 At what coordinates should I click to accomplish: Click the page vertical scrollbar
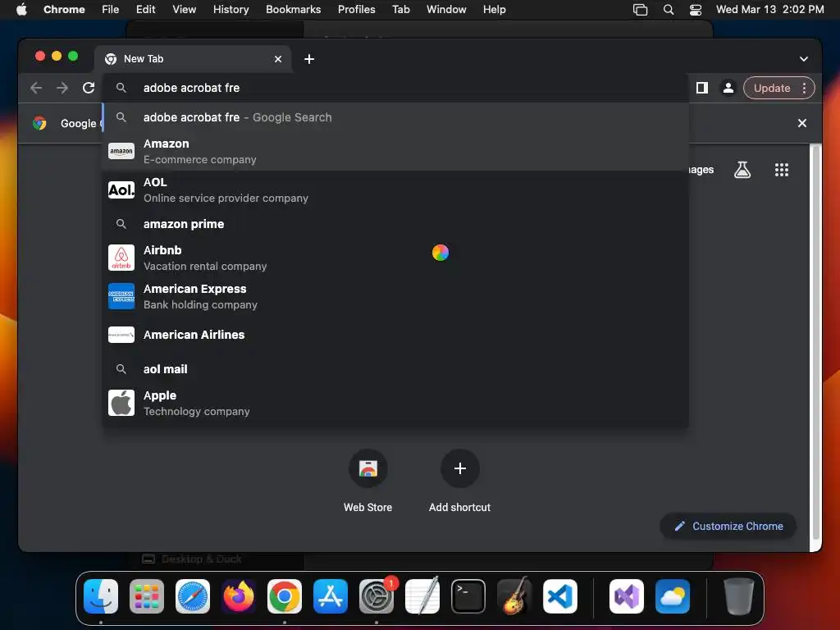815,343
